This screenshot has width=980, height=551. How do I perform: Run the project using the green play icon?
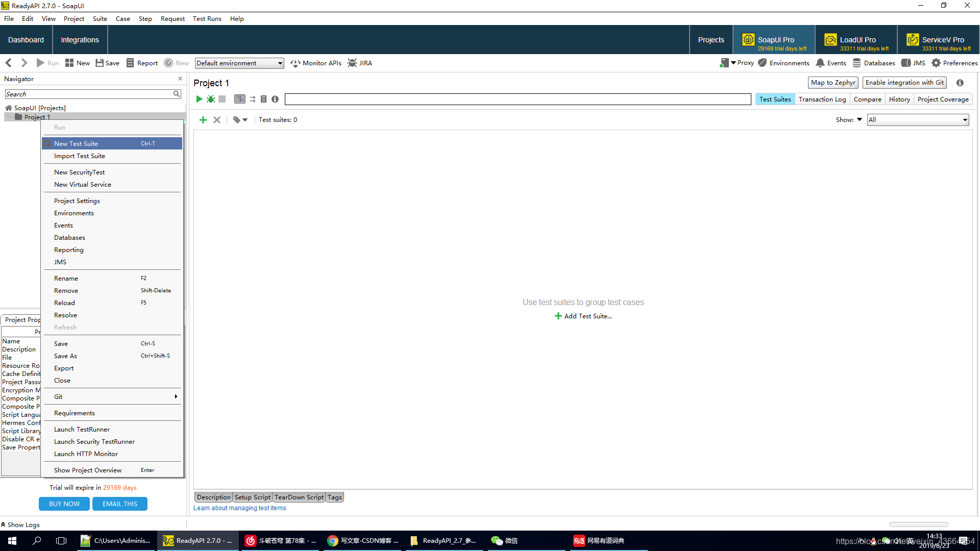[199, 99]
